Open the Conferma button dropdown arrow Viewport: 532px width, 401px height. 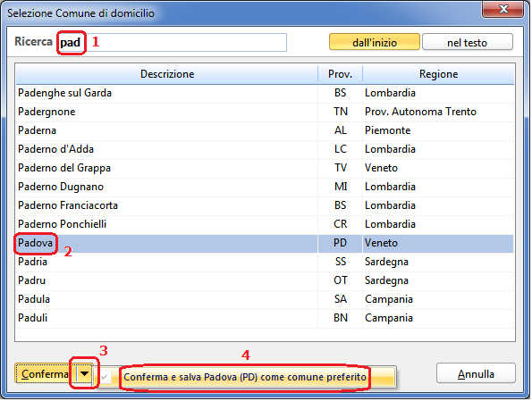point(85,374)
